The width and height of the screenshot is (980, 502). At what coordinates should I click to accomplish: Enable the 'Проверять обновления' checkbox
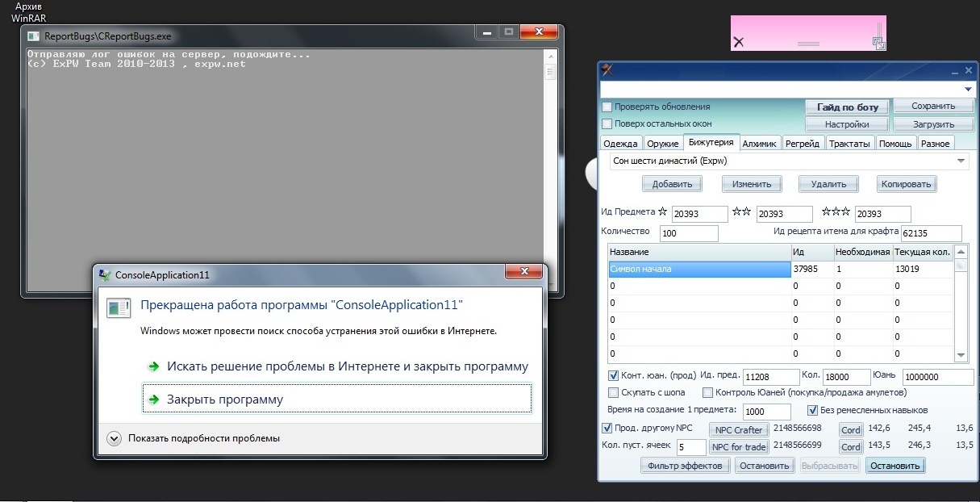coord(607,107)
